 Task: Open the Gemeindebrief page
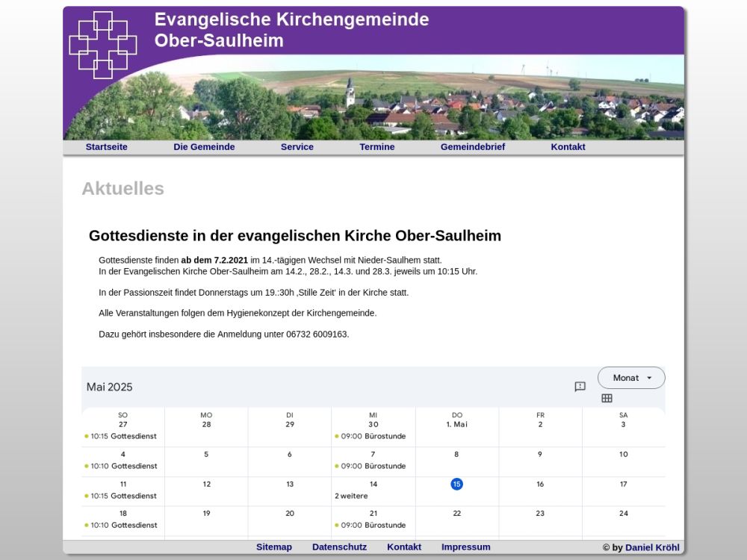point(472,147)
